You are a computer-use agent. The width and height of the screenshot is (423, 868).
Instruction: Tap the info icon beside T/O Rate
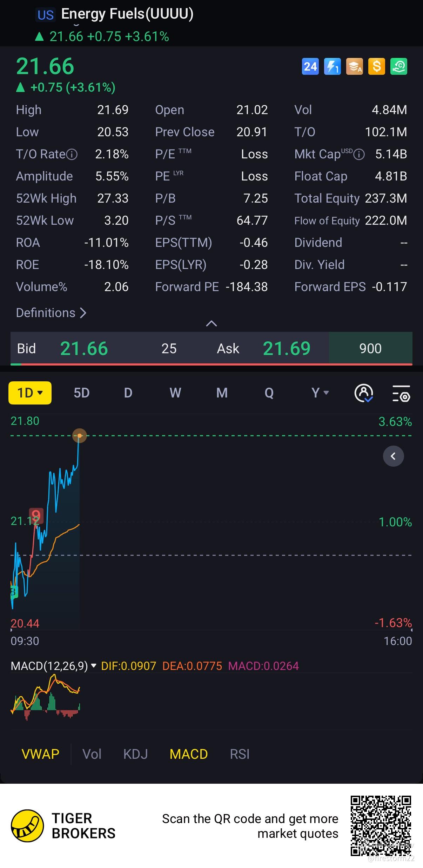72,154
